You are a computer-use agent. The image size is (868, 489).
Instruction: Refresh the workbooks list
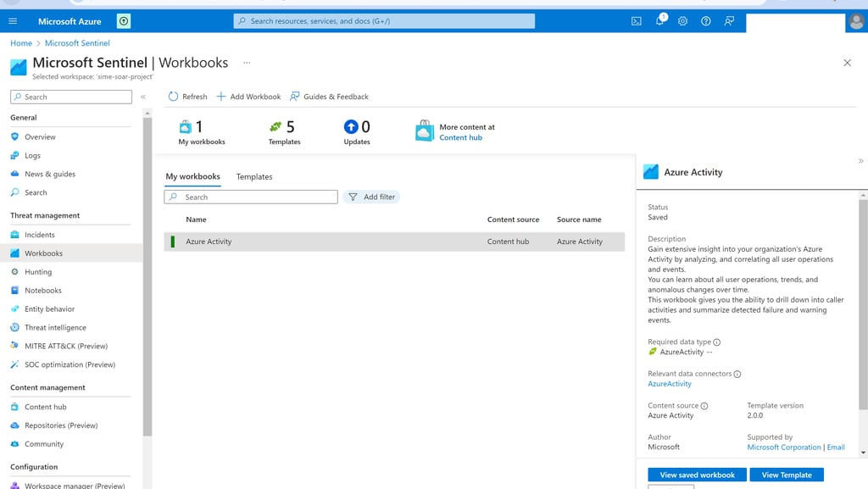click(187, 97)
